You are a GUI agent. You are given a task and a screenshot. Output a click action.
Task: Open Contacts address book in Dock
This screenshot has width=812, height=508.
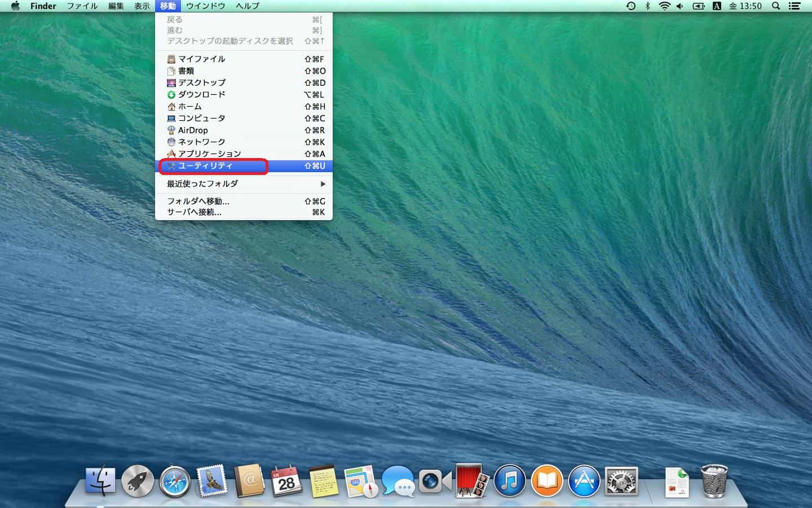pos(249,481)
